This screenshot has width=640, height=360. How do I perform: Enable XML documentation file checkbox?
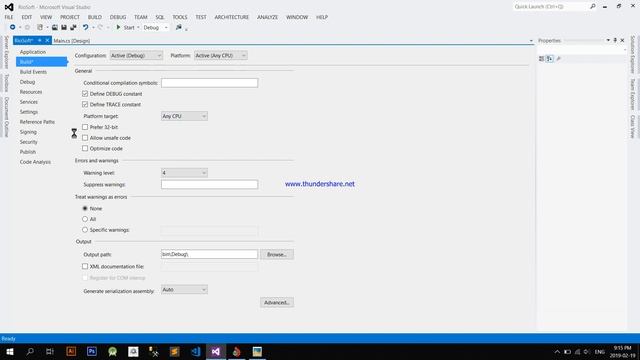(x=85, y=266)
